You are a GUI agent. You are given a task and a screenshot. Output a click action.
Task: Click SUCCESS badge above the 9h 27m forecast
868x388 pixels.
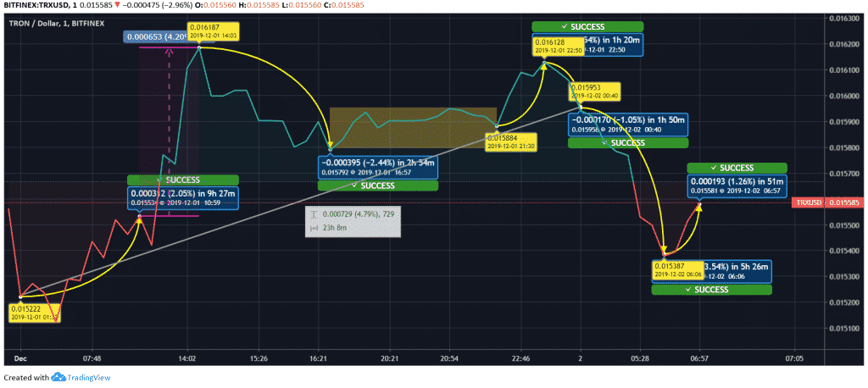point(183,180)
